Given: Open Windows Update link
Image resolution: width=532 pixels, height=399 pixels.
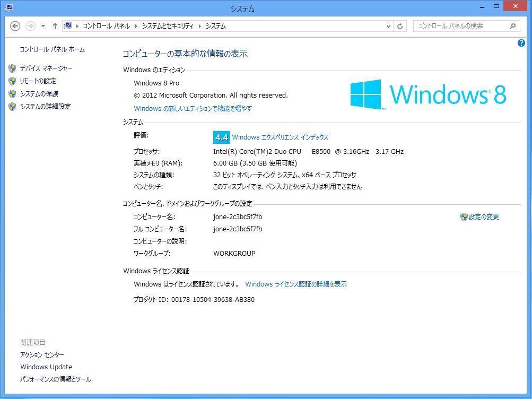Looking at the screenshot, I should coord(46,367).
